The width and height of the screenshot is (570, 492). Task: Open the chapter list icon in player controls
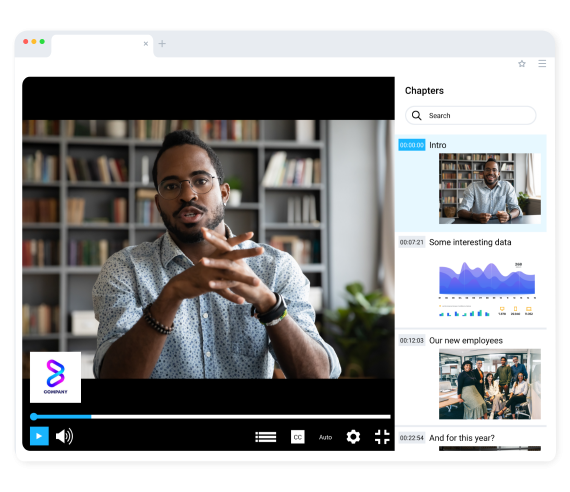(266, 437)
